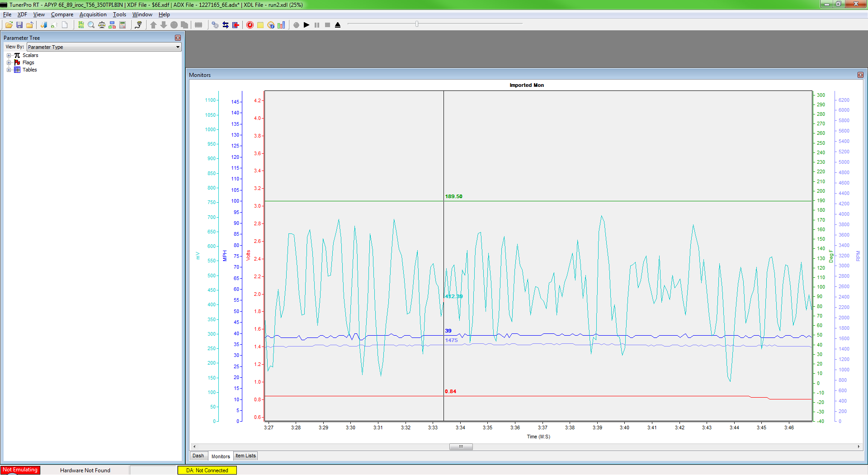The height and width of the screenshot is (475, 868).
Task: Click the magnifying glass search icon
Action: pyautogui.click(x=91, y=25)
